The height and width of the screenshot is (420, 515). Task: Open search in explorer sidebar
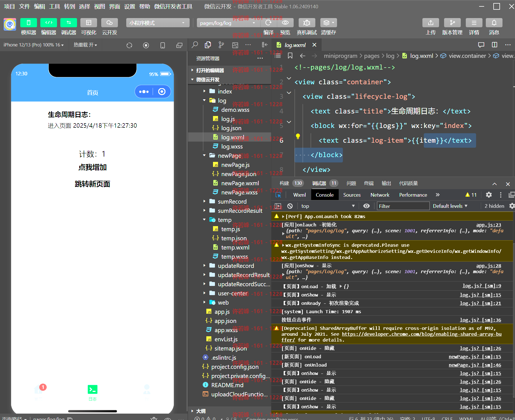point(195,45)
